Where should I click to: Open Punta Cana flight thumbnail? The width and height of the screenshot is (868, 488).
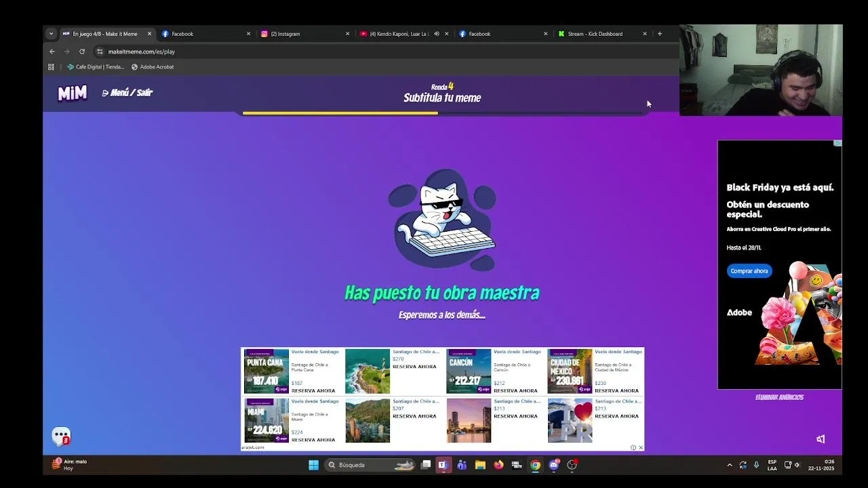click(x=267, y=371)
